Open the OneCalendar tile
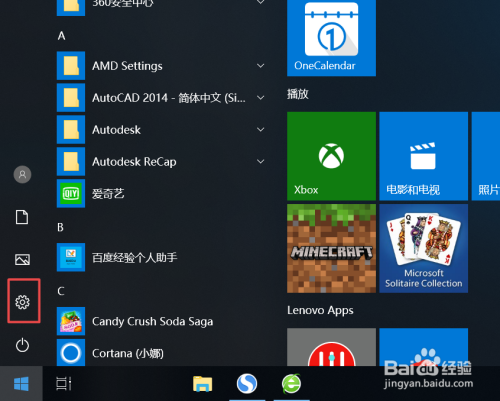Image resolution: width=500 pixels, height=401 pixels. click(x=331, y=37)
